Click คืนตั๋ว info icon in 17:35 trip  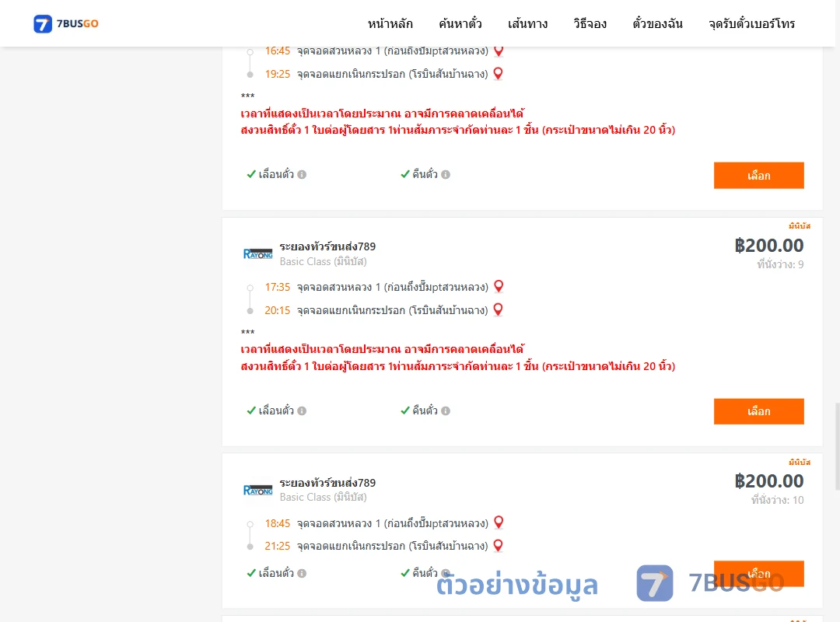446,411
